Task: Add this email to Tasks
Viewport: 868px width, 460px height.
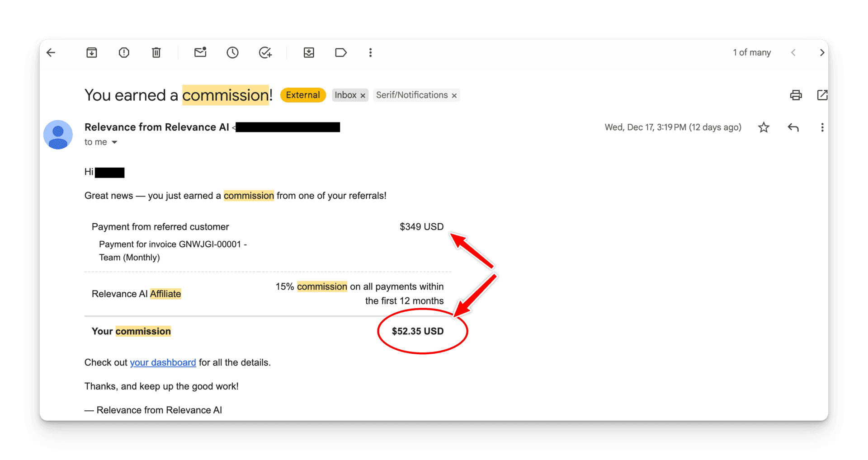Action: point(265,52)
